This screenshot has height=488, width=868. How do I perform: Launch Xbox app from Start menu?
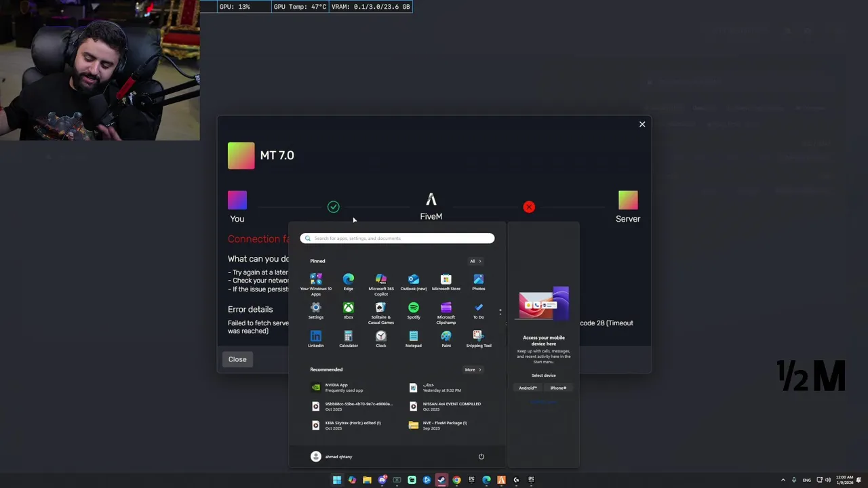[x=349, y=310]
